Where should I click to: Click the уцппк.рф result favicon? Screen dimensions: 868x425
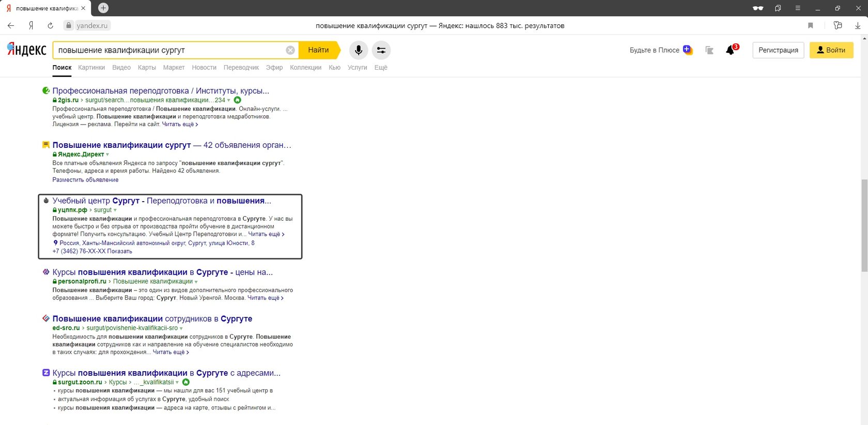[46, 201]
